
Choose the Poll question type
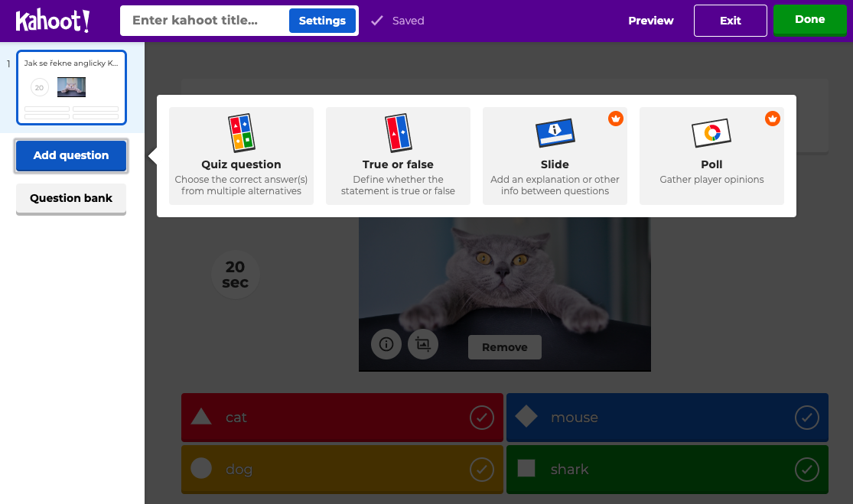(711, 156)
